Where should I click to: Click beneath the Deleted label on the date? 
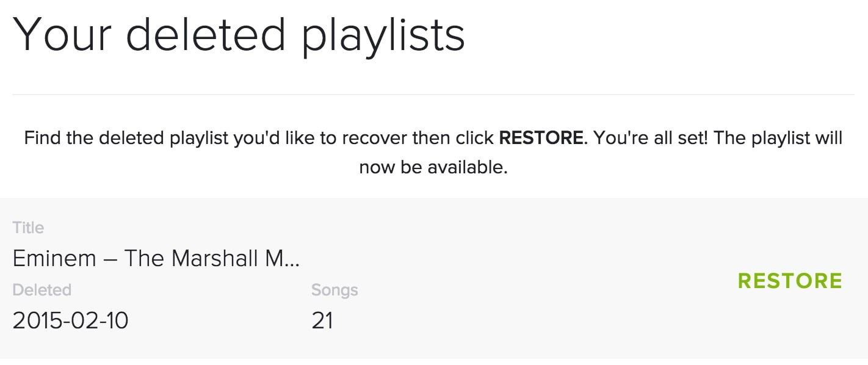[x=70, y=320]
